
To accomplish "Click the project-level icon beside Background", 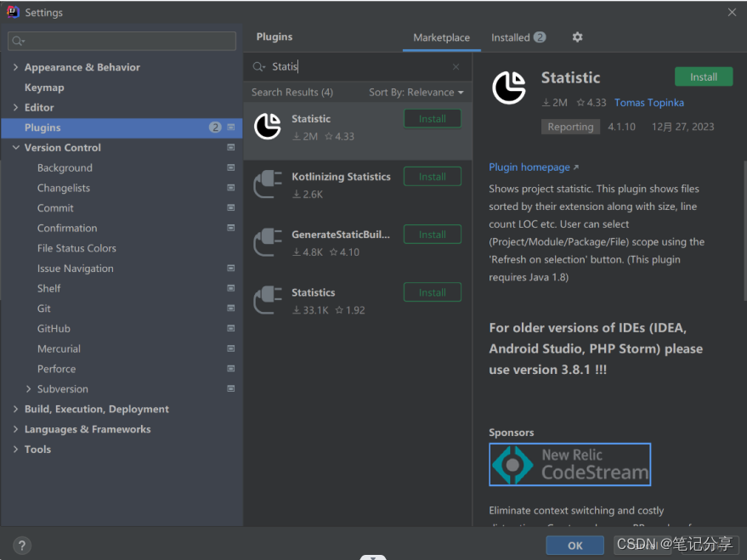I will [231, 167].
